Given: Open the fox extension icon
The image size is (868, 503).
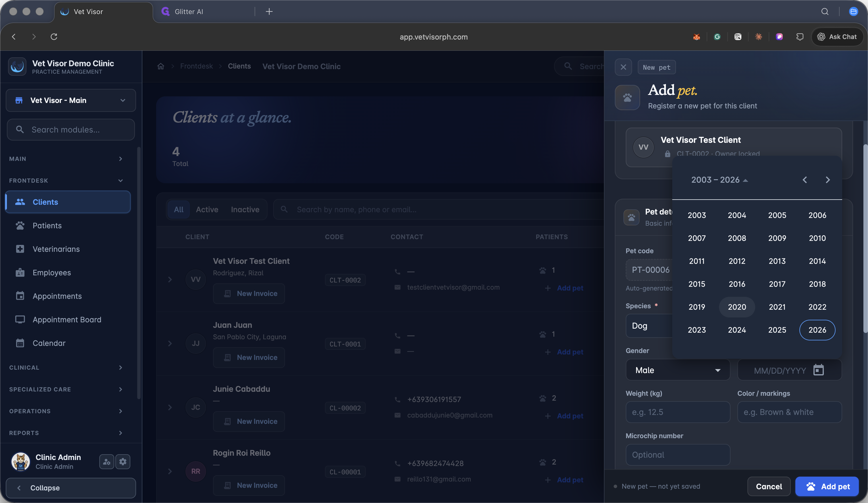Looking at the screenshot, I should point(696,37).
